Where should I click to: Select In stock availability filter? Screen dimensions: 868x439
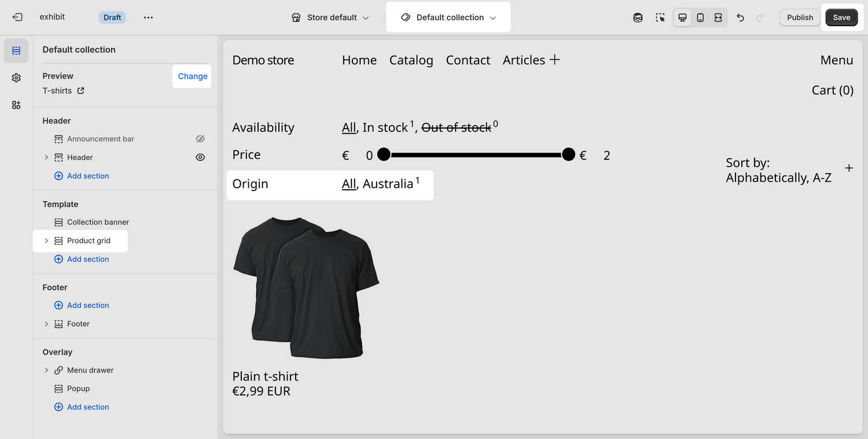pos(385,127)
